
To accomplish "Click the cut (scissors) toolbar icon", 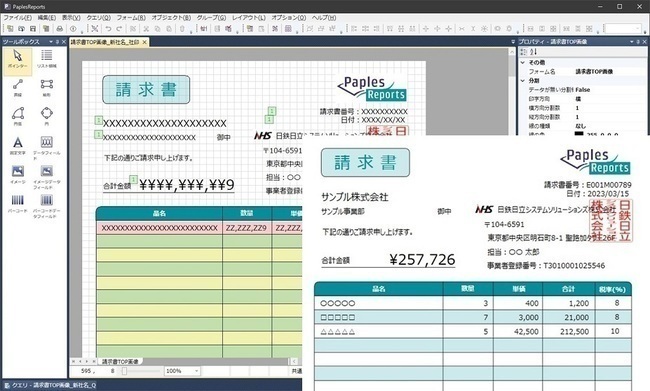I will coord(146,29).
